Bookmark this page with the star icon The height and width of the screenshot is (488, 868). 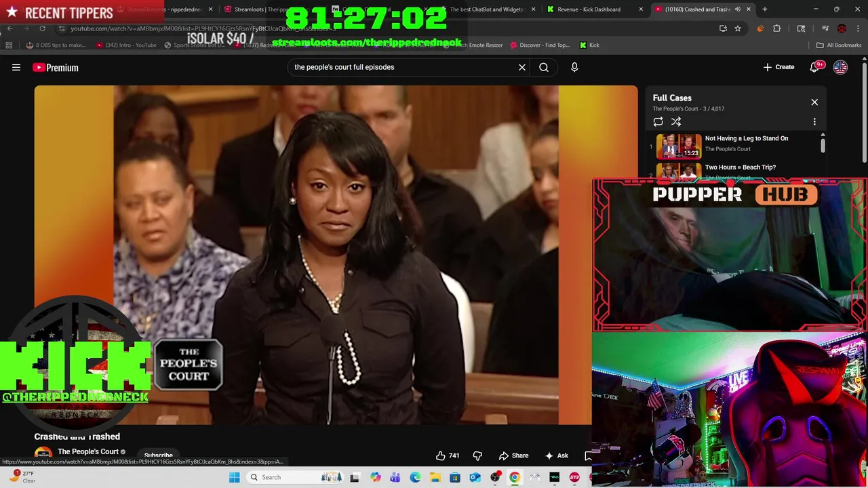click(738, 28)
